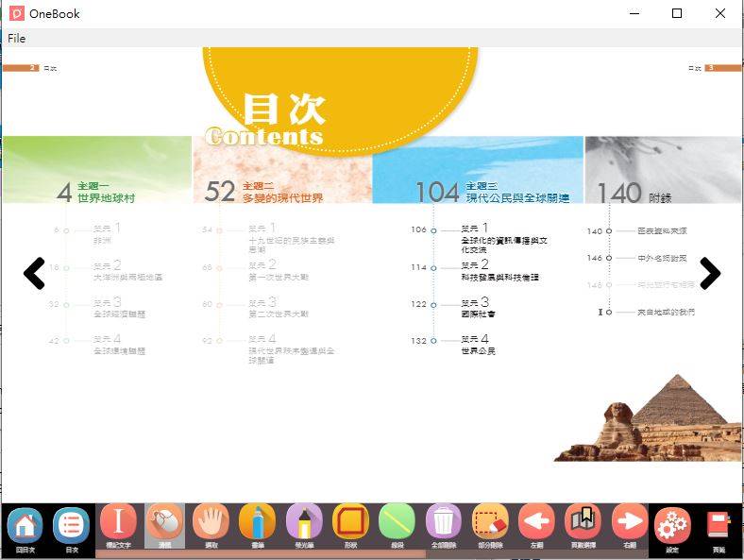Select the line segment tool
Viewport: 744px width, 560px height.
click(397, 521)
